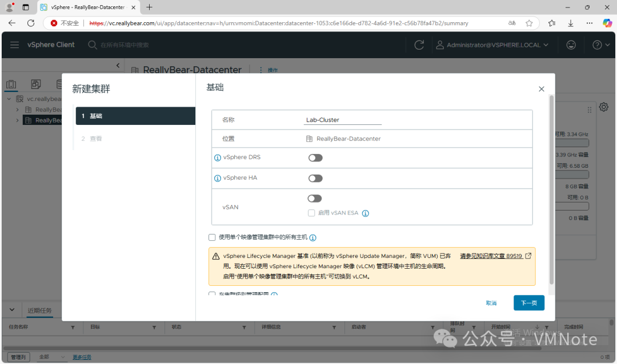Click the not secure warning icon
Screen dimensions: 617x364
54,23
